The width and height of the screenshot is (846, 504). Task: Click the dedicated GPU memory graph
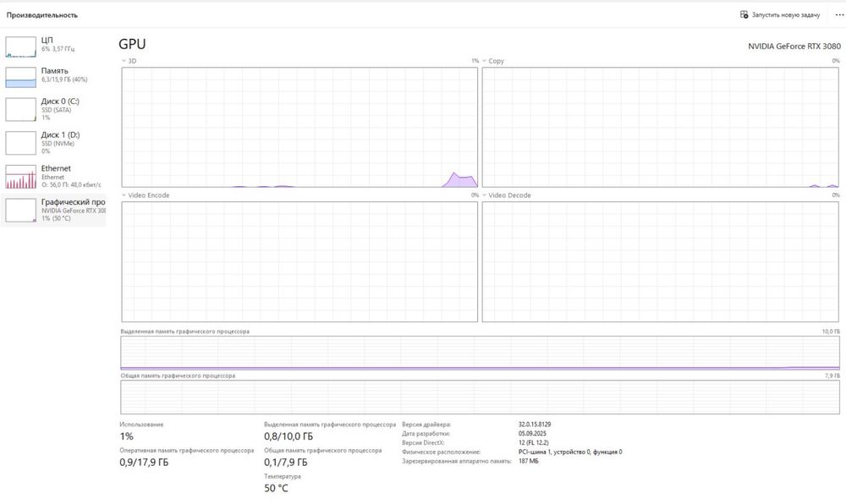(481, 353)
